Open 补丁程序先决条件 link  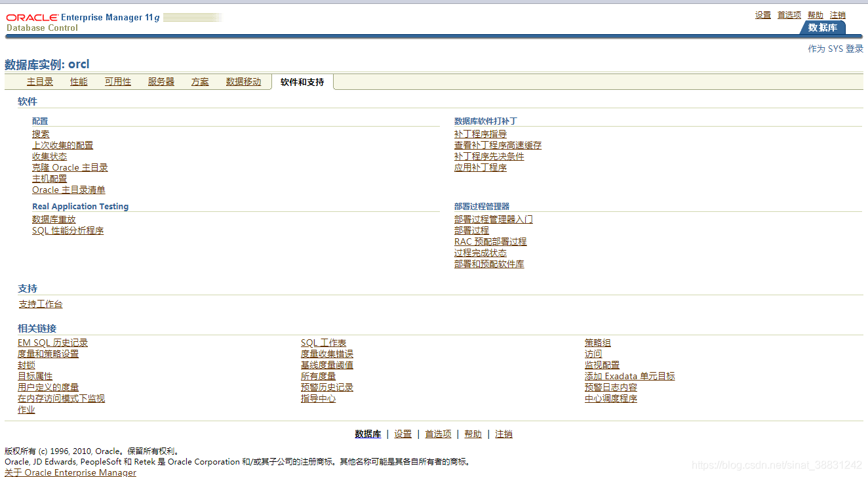(489, 156)
